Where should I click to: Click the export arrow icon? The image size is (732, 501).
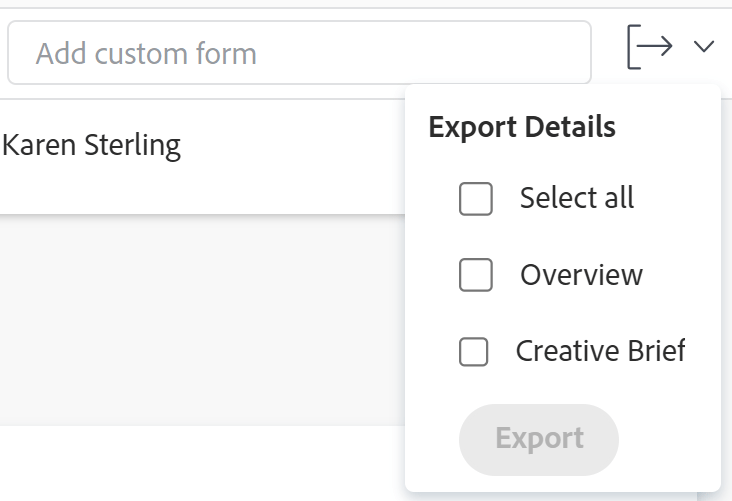[649, 47]
